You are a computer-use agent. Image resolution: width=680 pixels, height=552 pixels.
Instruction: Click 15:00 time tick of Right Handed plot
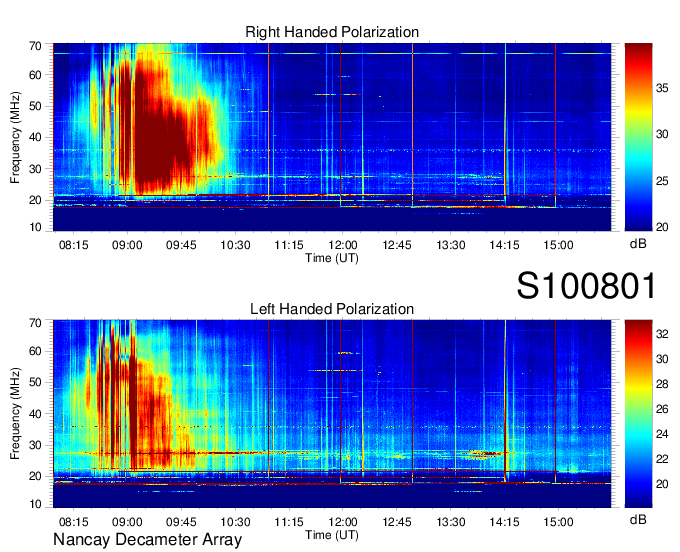[x=558, y=245]
